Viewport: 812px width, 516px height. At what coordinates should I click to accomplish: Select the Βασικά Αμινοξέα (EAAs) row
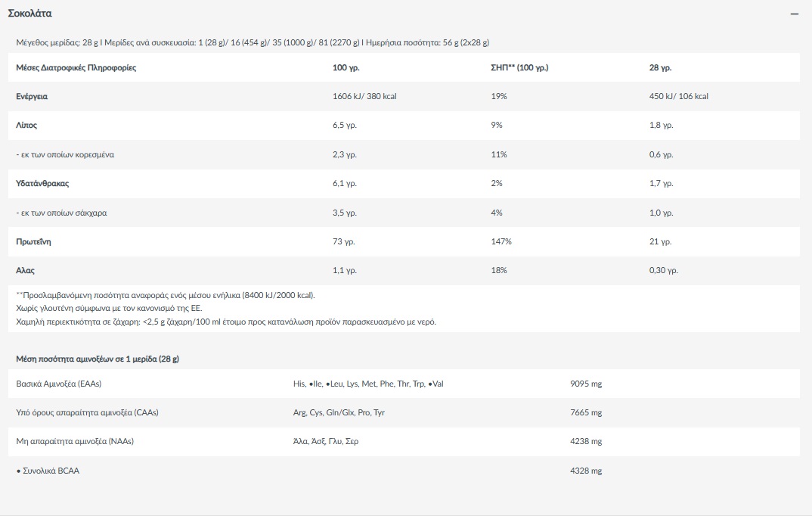pyautogui.click(x=59, y=384)
